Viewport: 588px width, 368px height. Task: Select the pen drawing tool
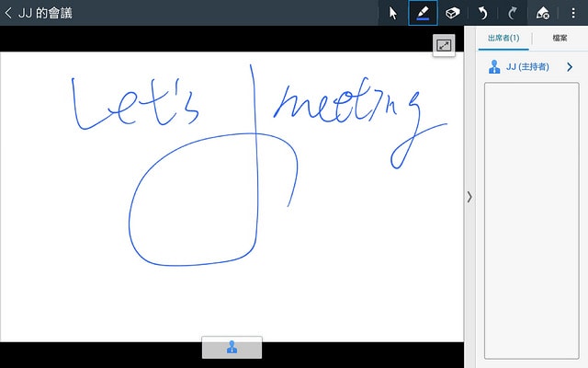[x=423, y=13]
